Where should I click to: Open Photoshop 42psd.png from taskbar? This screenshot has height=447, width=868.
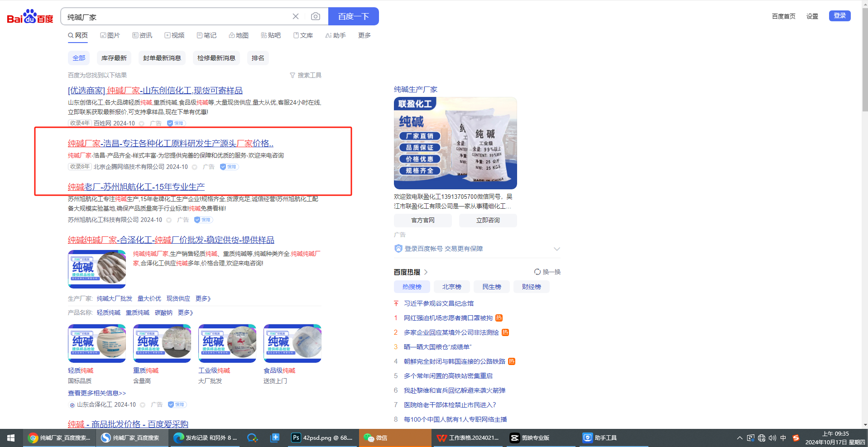pyautogui.click(x=322, y=438)
